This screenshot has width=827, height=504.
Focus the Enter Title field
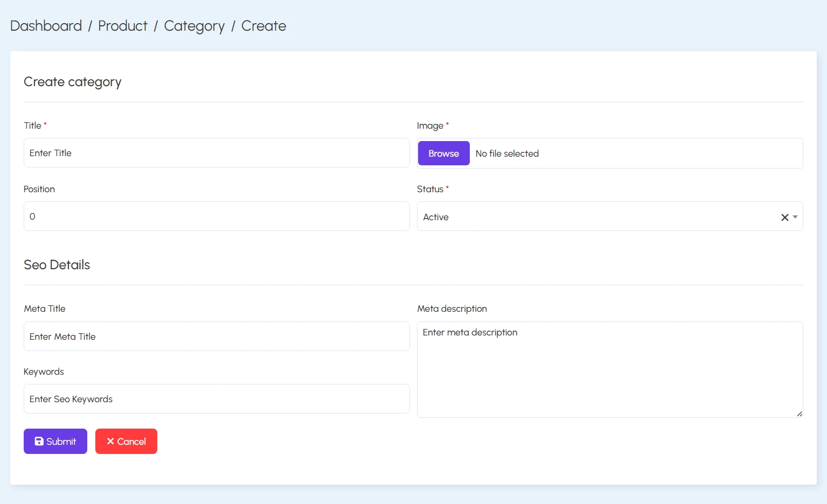click(x=217, y=153)
